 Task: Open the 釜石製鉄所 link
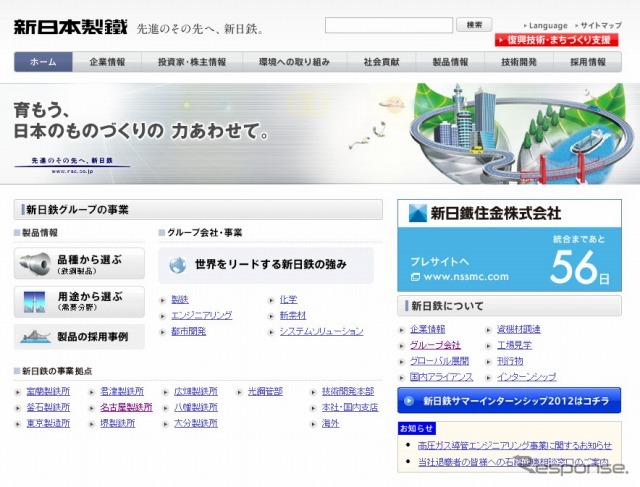(x=48, y=407)
